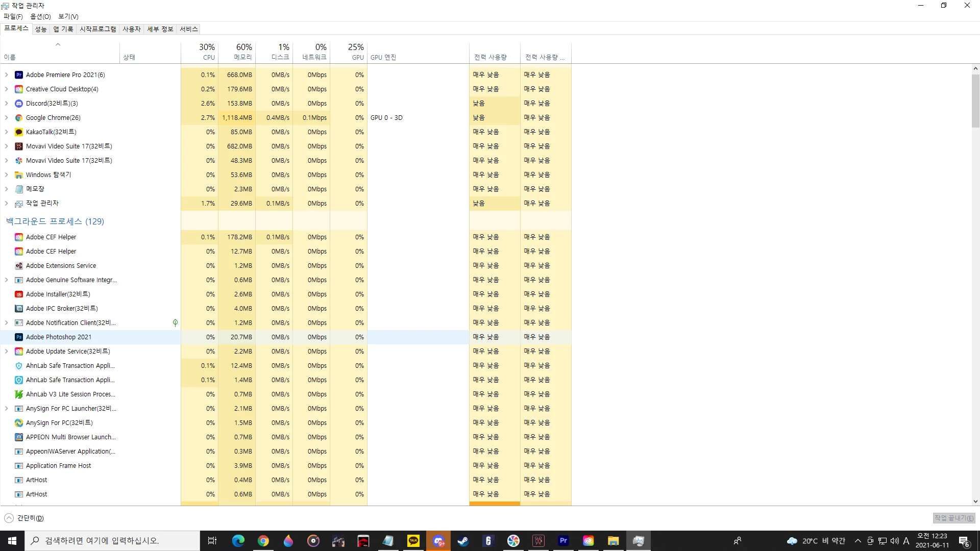The width and height of the screenshot is (980, 551).
Task: Expand the Google Chrome process group
Action: tap(6, 118)
